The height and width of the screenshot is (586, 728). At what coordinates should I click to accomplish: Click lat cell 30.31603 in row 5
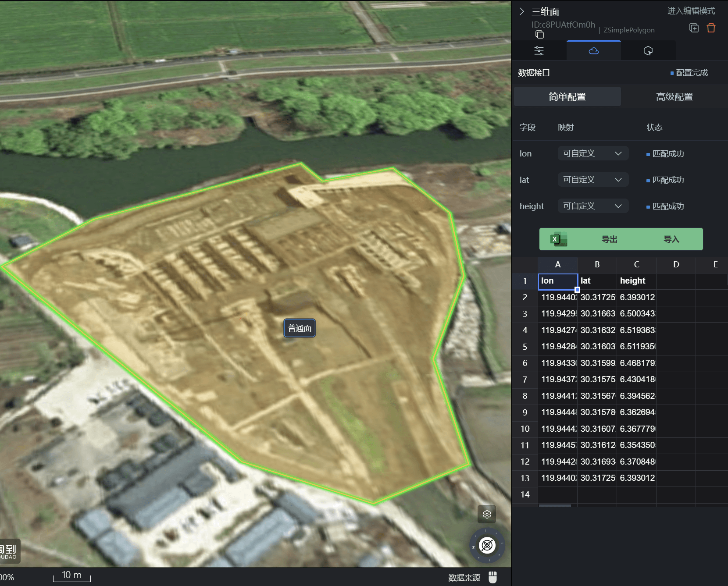[x=597, y=347]
